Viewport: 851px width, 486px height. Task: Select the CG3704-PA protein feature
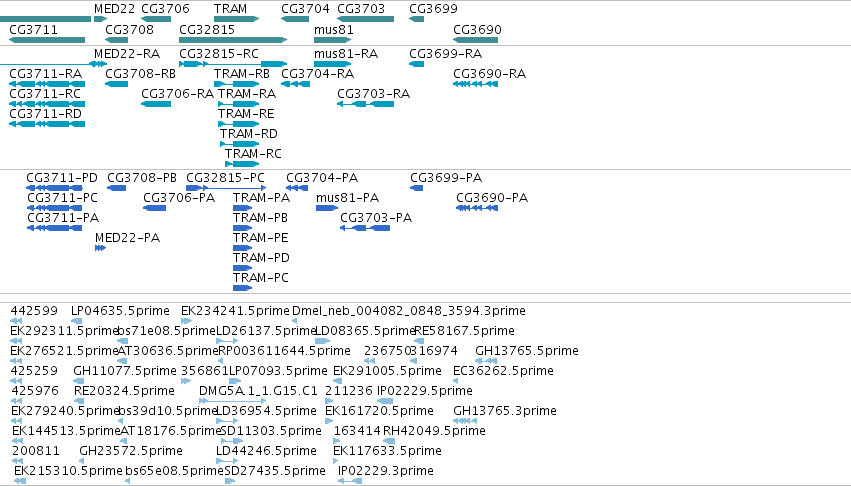click(297, 188)
